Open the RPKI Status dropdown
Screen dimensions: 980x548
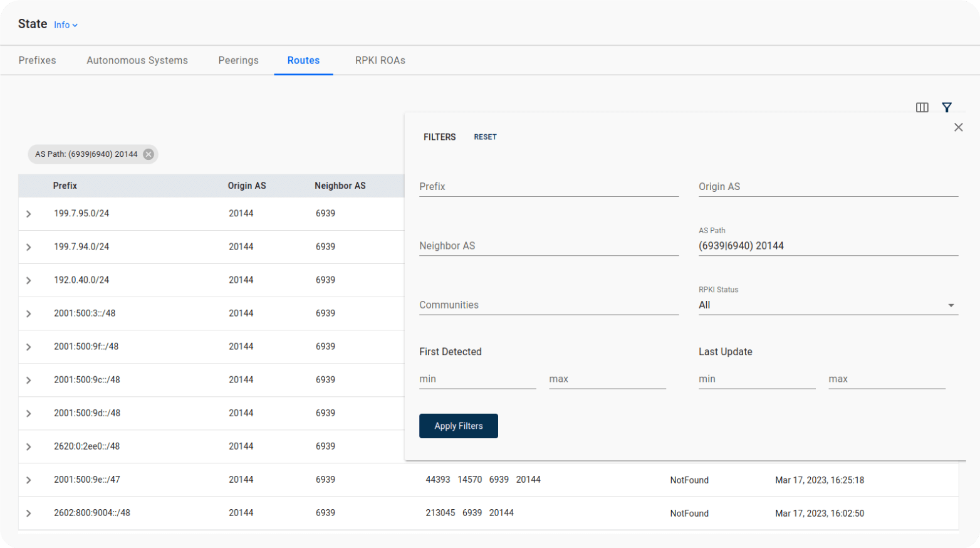point(828,305)
